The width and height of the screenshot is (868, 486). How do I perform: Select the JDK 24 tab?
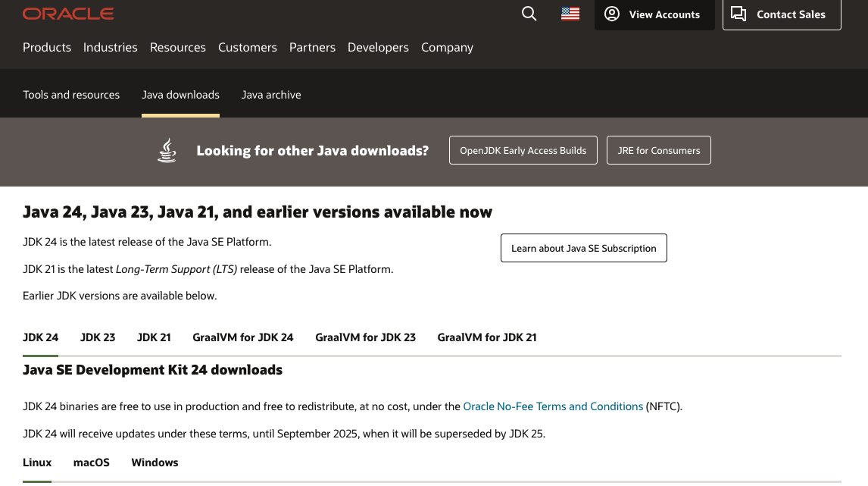coord(40,337)
